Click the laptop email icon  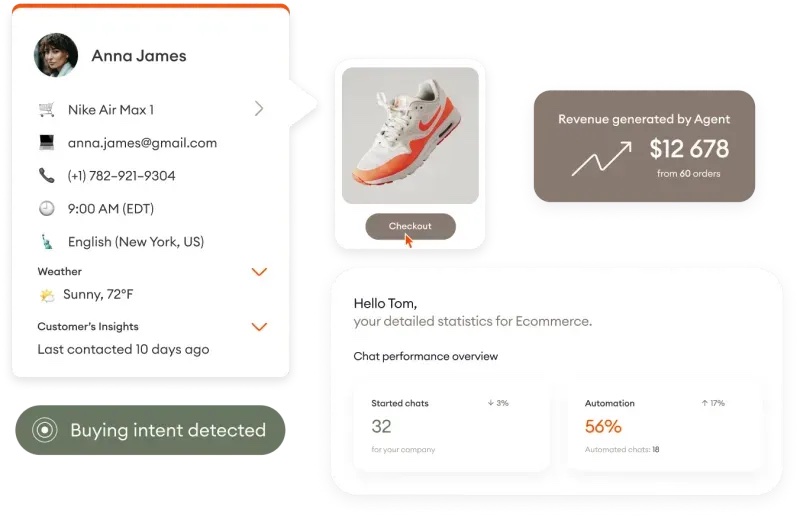(x=46, y=142)
